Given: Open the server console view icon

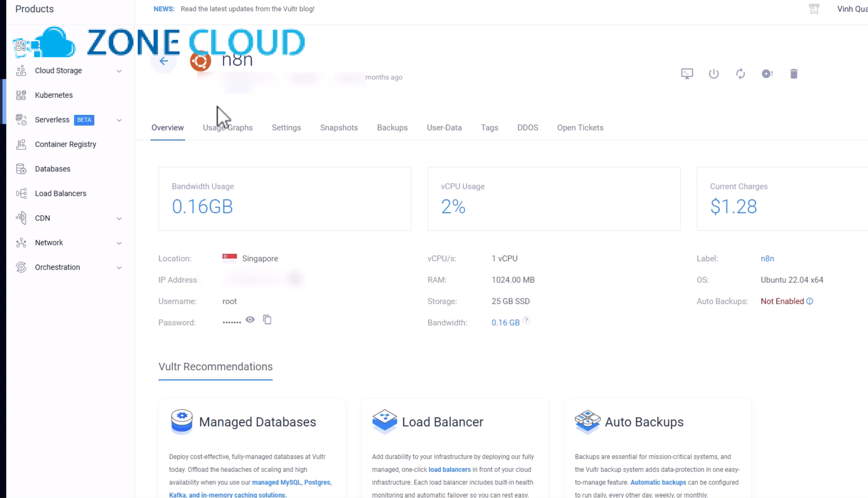Looking at the screenshot, I should click(687, 74).
